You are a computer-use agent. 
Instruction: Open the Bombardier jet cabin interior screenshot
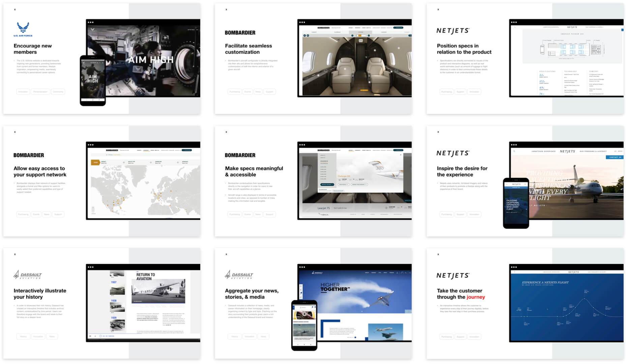click(x=355, y=58)
